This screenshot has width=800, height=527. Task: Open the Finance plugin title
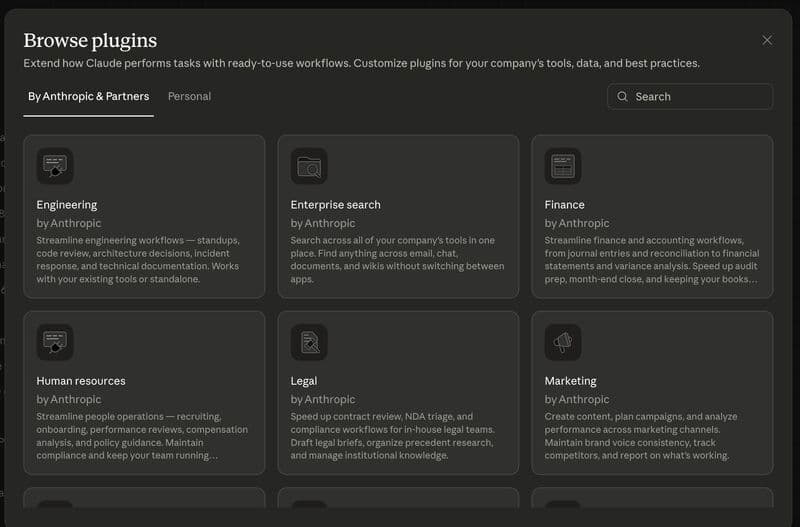(565, 205)
